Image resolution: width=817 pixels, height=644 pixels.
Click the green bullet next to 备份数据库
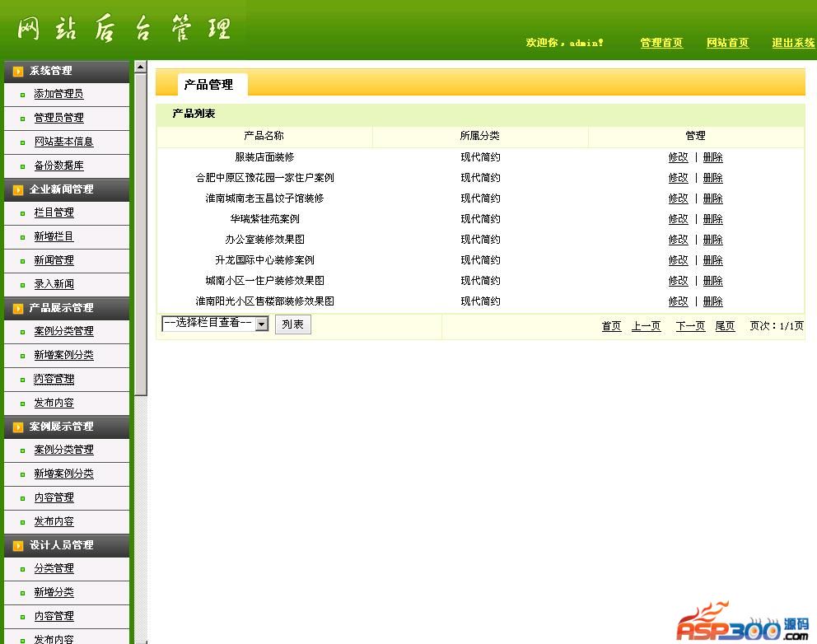pyautogui.click(x=23, y=166)
